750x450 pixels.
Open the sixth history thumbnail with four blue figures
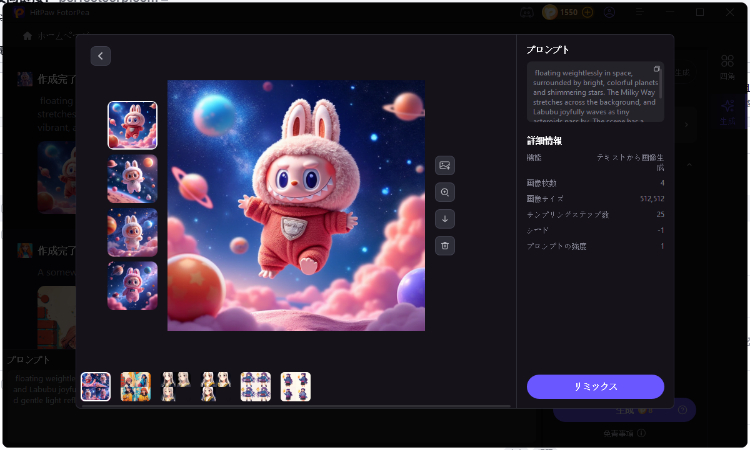coord(296,386)
